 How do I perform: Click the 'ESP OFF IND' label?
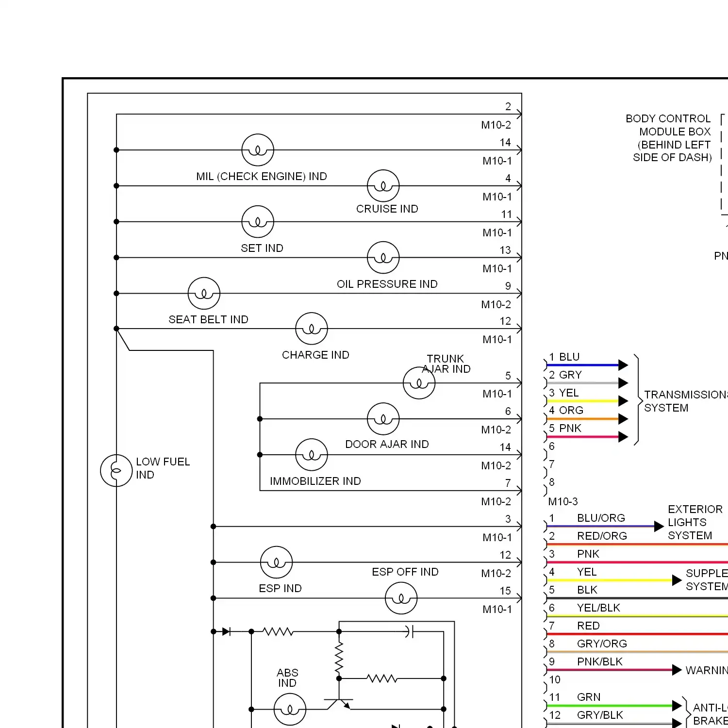pyautogui.click(x=405, y=572)
